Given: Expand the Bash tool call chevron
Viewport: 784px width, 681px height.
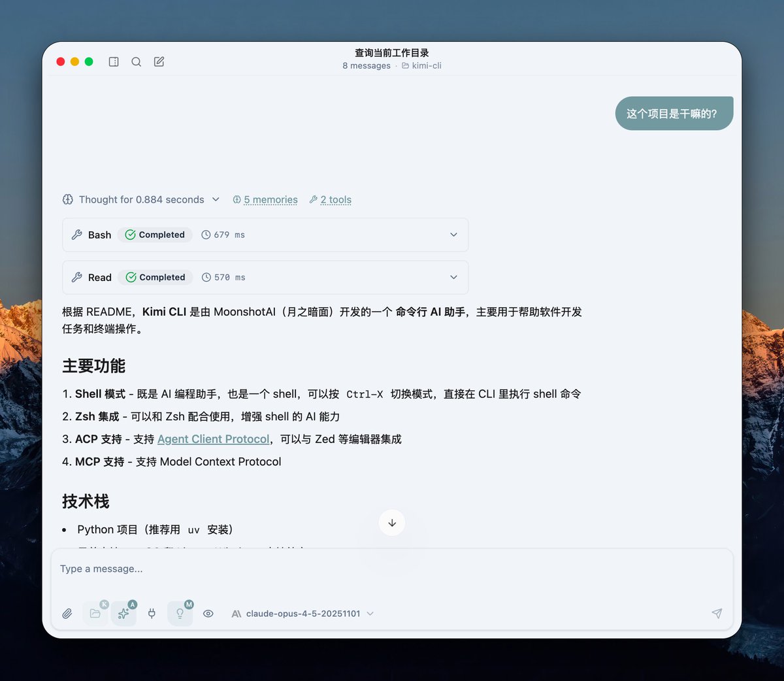Looking at the screenshot, I should coord(453,235).
